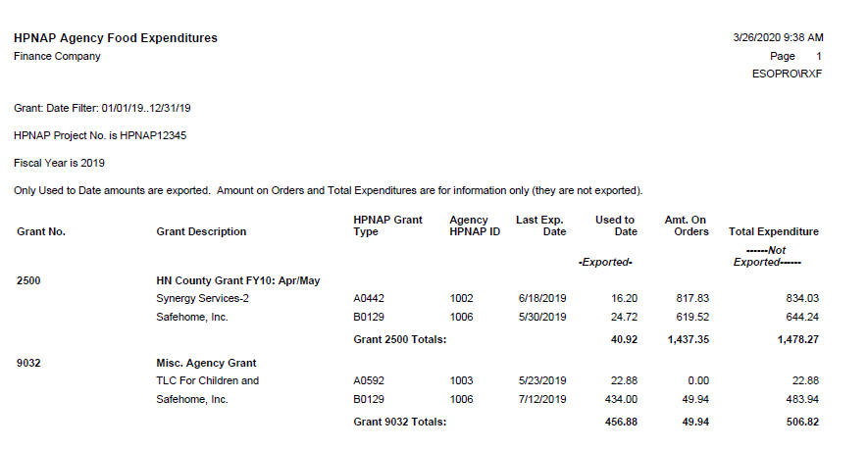Image resolution: width=868 pixels, height=450 pixels.
Task: Click the Synergy Services-2 agency row
Action: (201, 298)
